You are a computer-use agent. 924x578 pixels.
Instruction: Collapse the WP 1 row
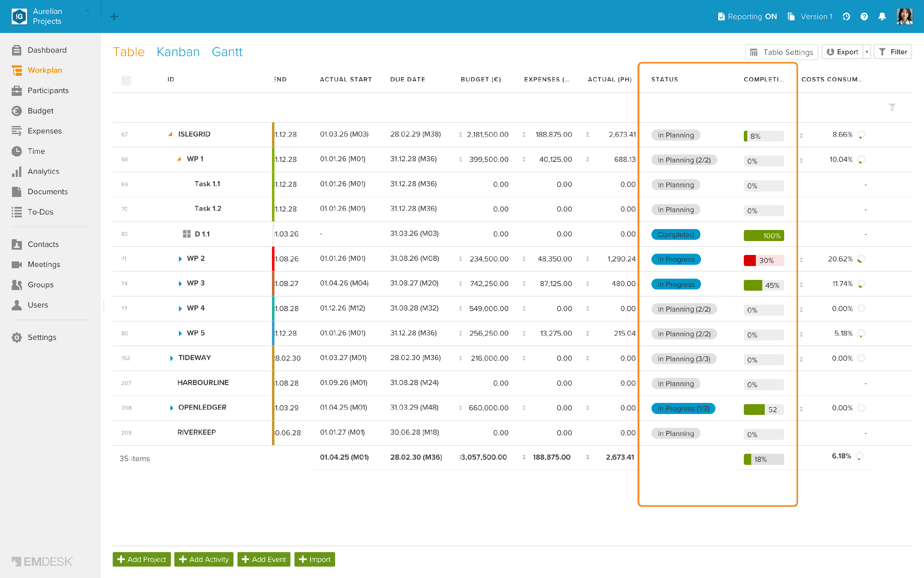coord(179,159)
